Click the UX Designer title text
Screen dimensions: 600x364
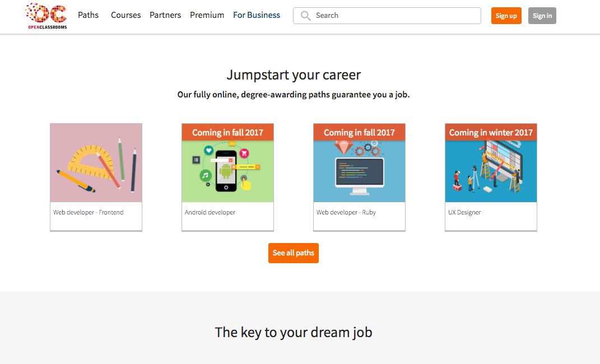464,212
